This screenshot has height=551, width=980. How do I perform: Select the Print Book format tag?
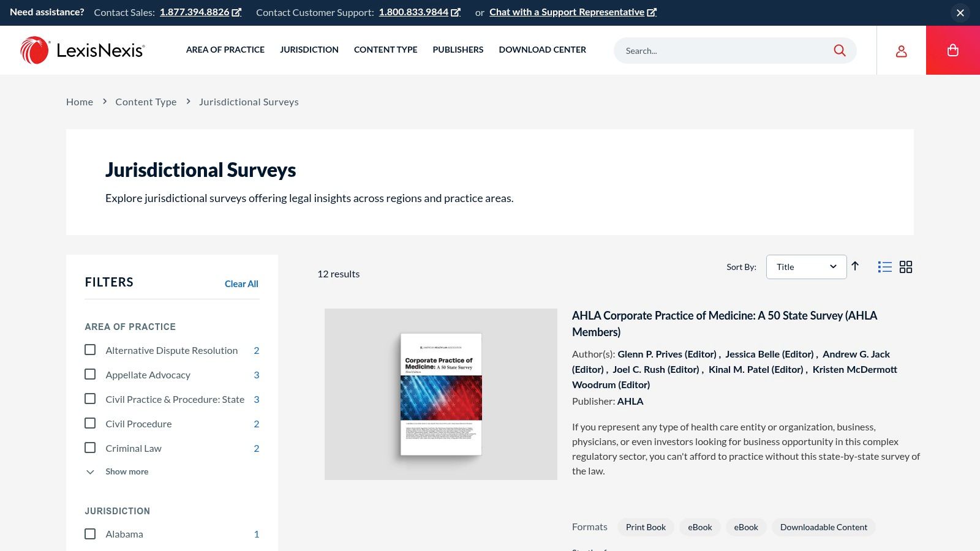646,527
